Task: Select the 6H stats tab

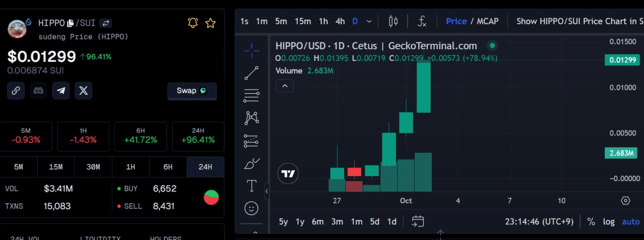Action: 168,167
